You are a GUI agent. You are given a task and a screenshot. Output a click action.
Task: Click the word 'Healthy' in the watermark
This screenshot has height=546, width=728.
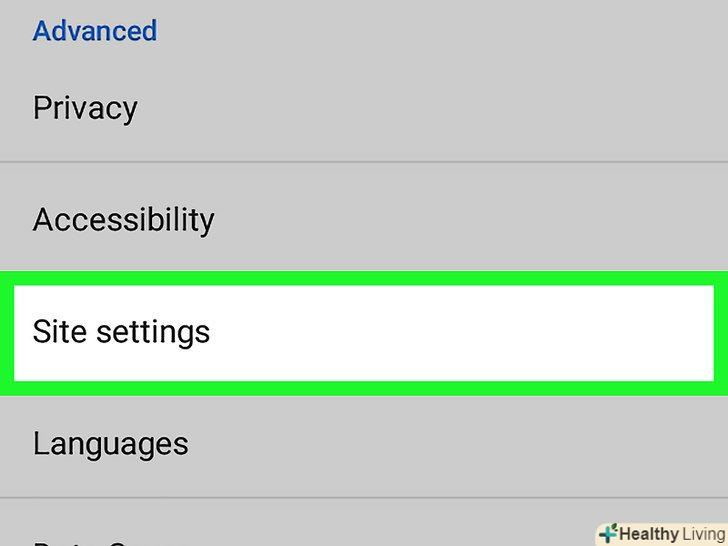(x=650, y=534)
